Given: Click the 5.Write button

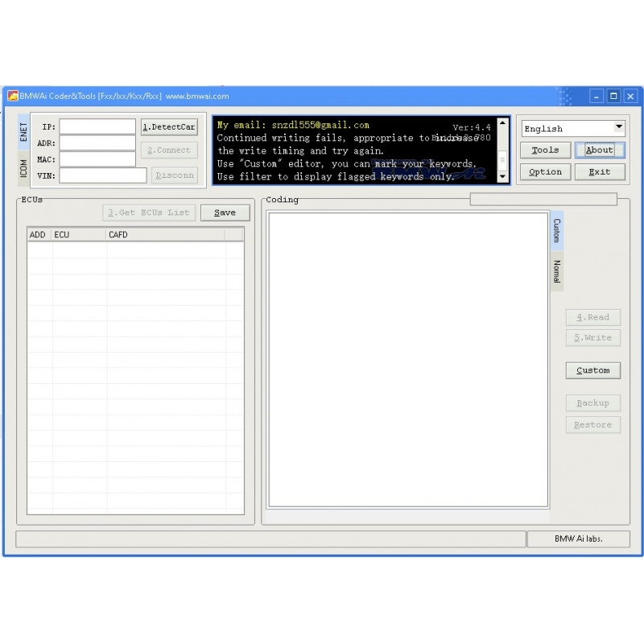Looking at the screenshot, I should pos(592,337).
